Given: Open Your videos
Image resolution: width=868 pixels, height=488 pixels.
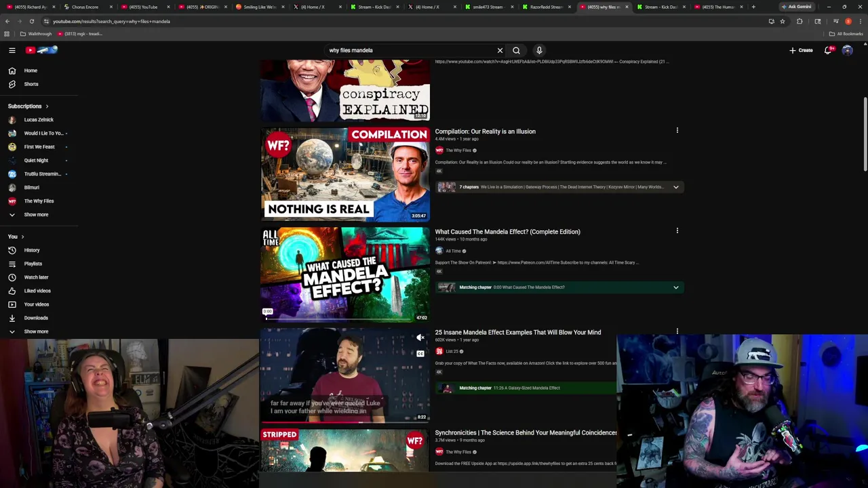Looking at the screenshot, I should click(37, 304).
